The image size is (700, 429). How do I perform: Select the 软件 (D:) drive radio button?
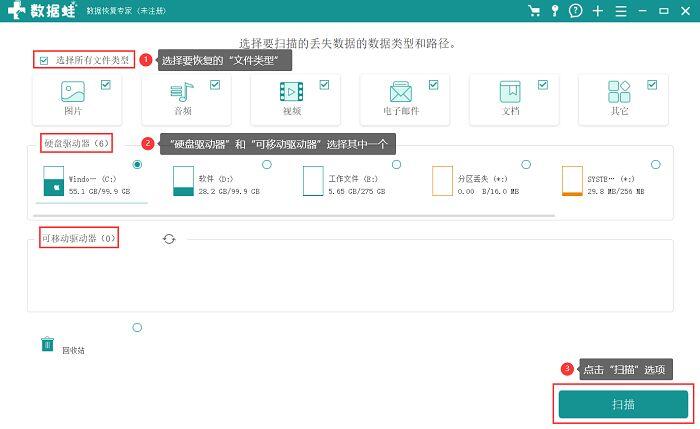pos(267,165)
